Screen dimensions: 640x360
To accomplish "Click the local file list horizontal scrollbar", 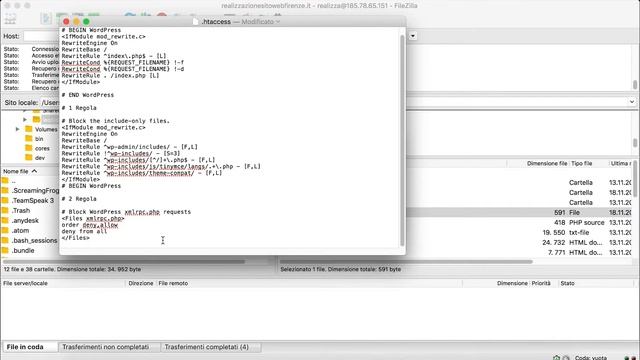I will [123, 262].
